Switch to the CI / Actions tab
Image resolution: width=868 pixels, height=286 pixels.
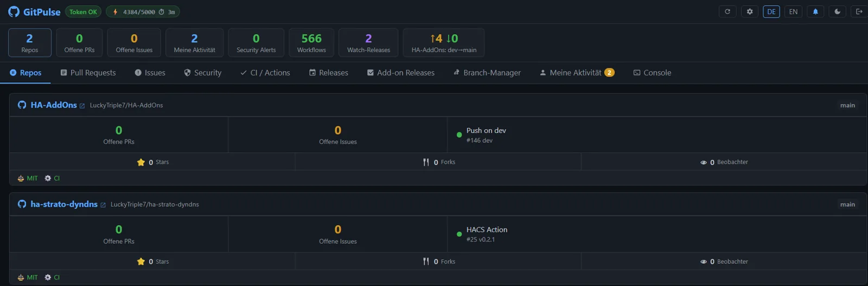[265, 73]
